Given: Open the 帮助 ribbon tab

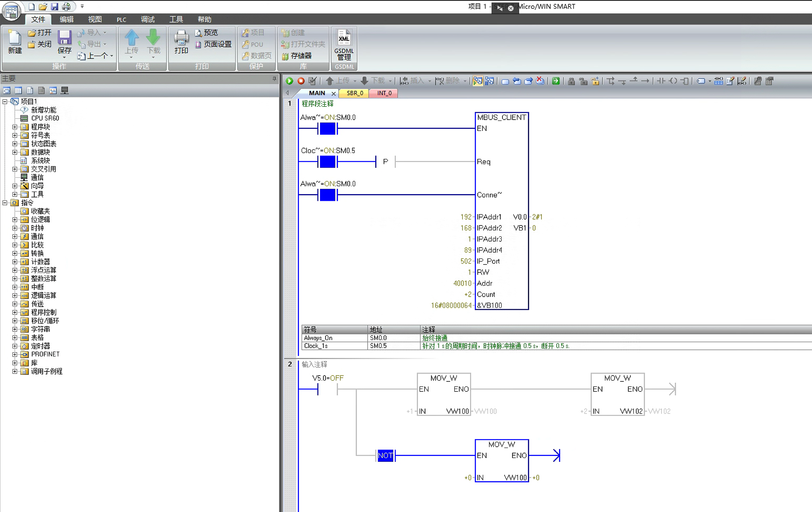Looking at the screenshot, I should pos(205,19).
